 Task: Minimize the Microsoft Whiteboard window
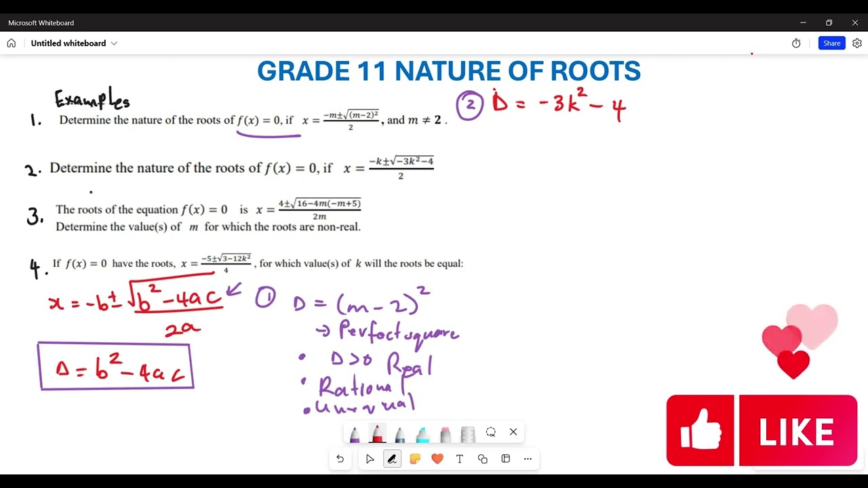click(x=803, y=22)
